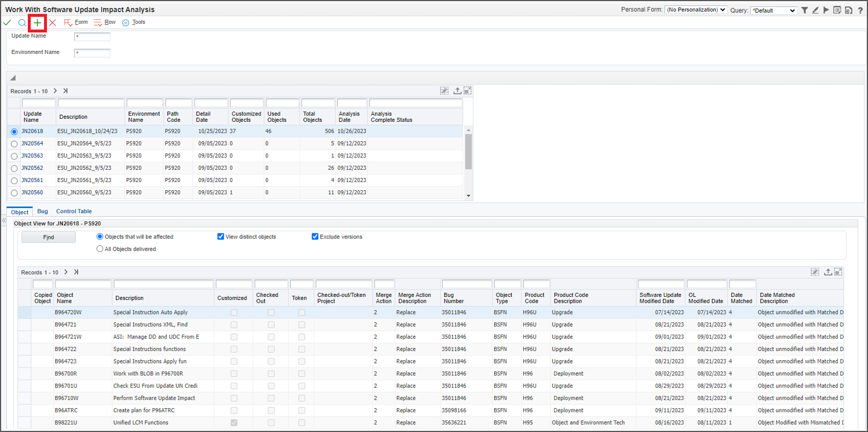
Task: Click the Bug Number filter box
Action: pyautogui.click(x=466, y=284)
